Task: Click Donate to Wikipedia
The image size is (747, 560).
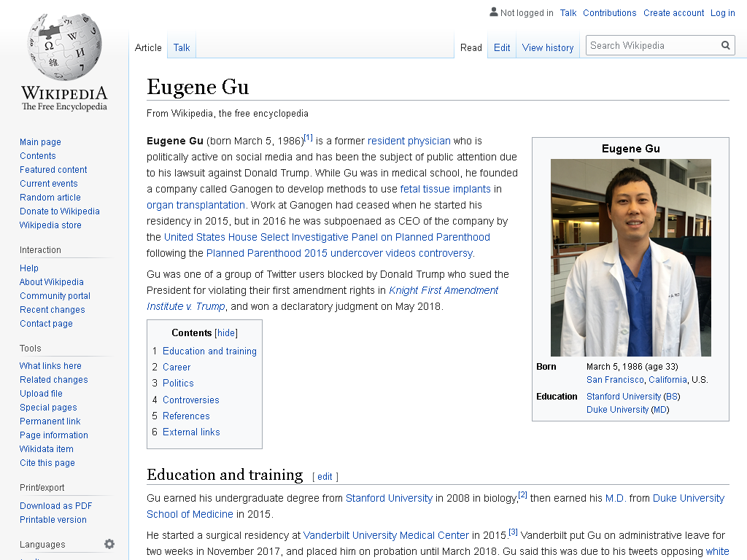Action: pyautogui.click(x=60, y=211)
